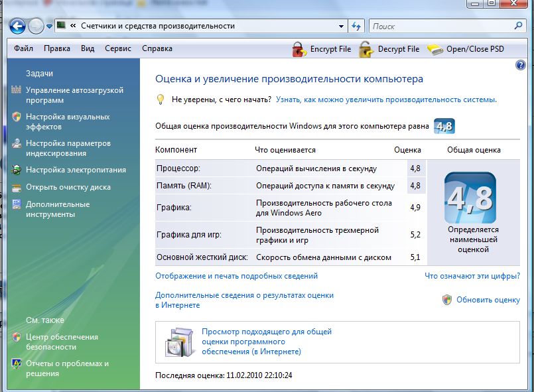The width and height of the screenshot is (534, 392).
Task: Click the shield icon beside Настройка визуальных эффектов
Action: coord(17,117)
